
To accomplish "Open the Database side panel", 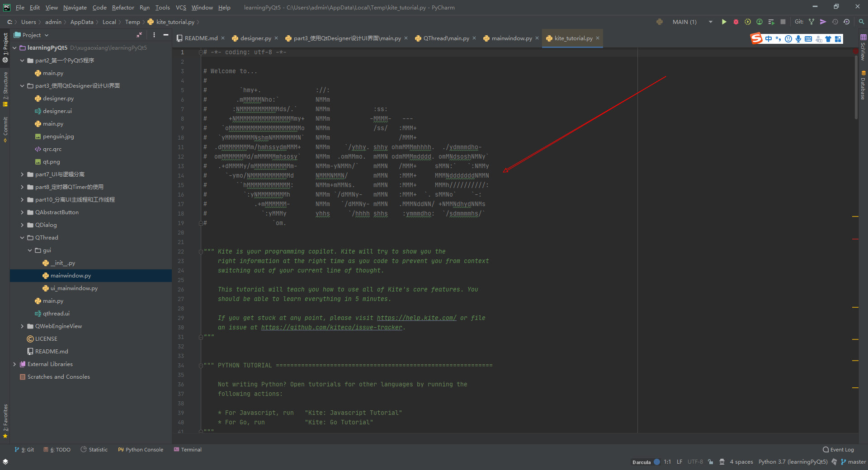I will (863, 85).
